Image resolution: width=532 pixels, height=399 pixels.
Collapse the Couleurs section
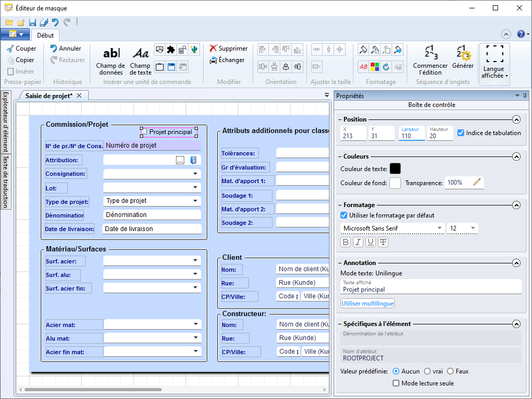pyautogui.click(x=516, y=156)
